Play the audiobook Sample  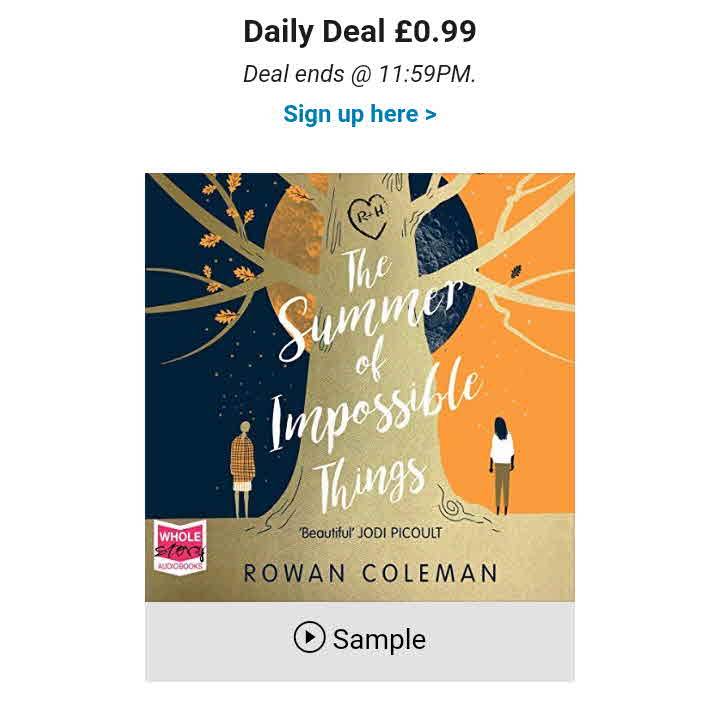click(x=360, y=639)
